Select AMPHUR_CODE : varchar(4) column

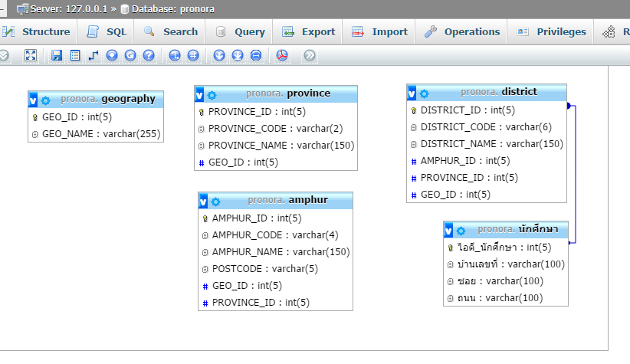click(x=275, y=235)
